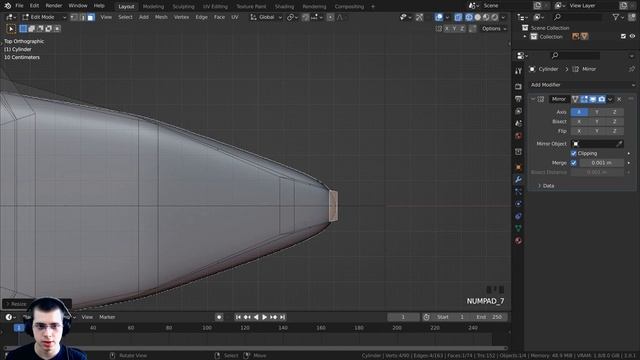
Task: Click the Mirror Object eyedropper icon
Action: pyautogui.click(x=619, y=144)
